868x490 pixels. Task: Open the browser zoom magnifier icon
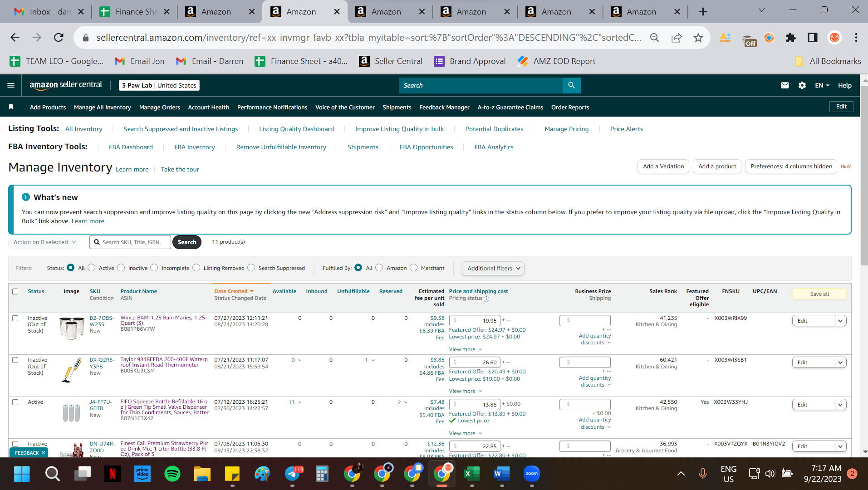tap(655, 38)
